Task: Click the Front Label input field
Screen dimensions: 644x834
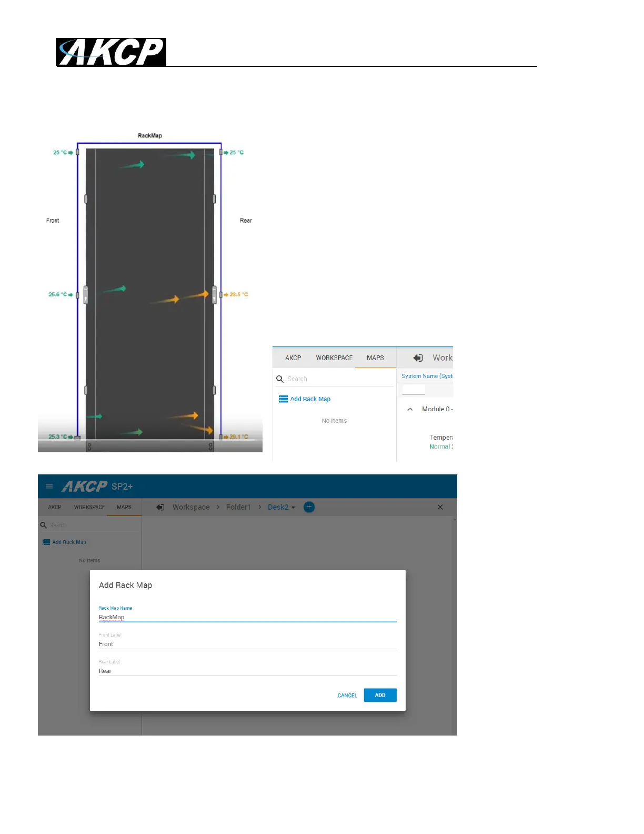Action: [x=248, y=644]
